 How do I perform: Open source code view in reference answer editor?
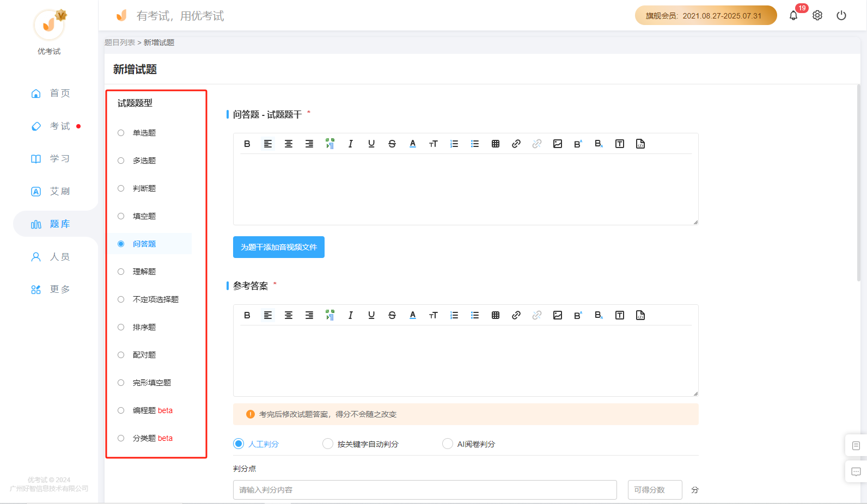point(640,315)
